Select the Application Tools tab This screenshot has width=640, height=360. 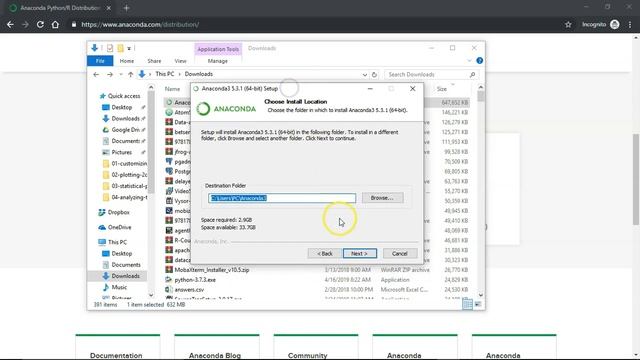pyautogui.click(x=218, y=49)
